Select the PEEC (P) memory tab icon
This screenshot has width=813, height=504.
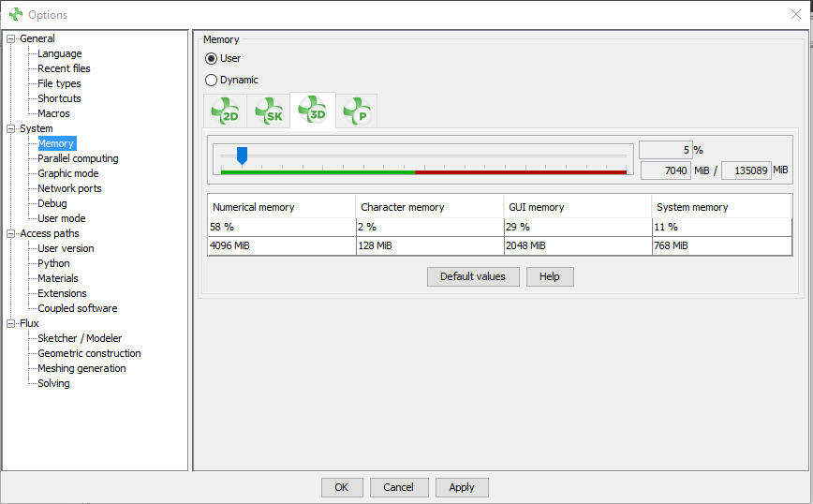(x=356, y=111)
